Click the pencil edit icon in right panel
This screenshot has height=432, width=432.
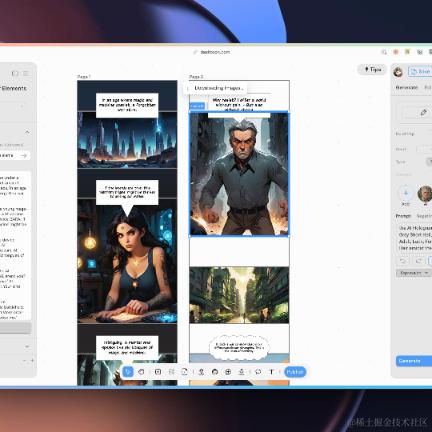click(423, 112)
